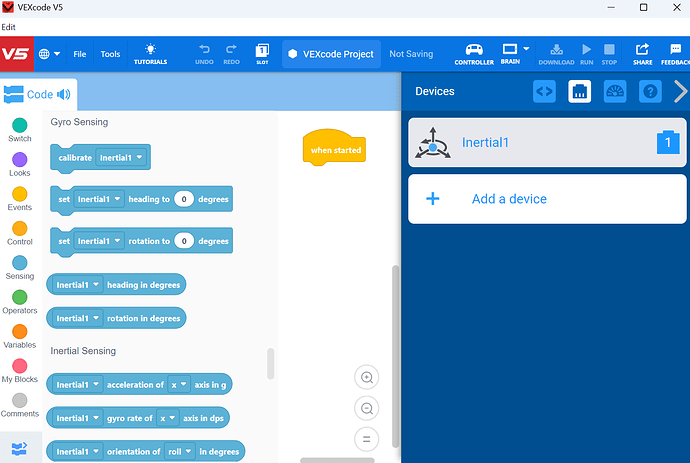Click the Inertial Sensing heading text

coord(83,351)
